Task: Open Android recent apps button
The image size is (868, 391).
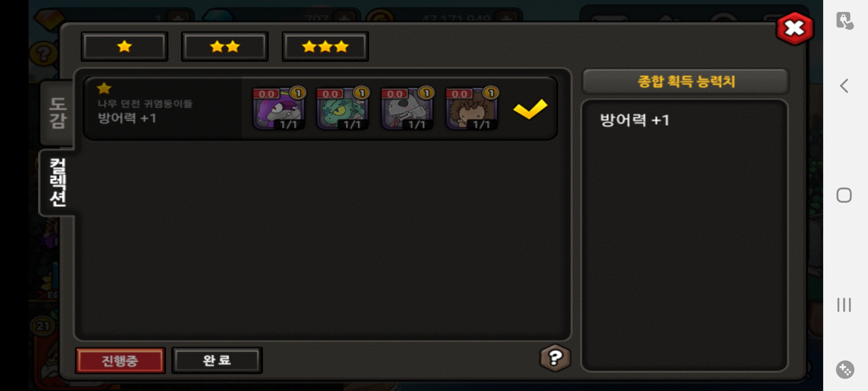Action: tap(844, 305)
